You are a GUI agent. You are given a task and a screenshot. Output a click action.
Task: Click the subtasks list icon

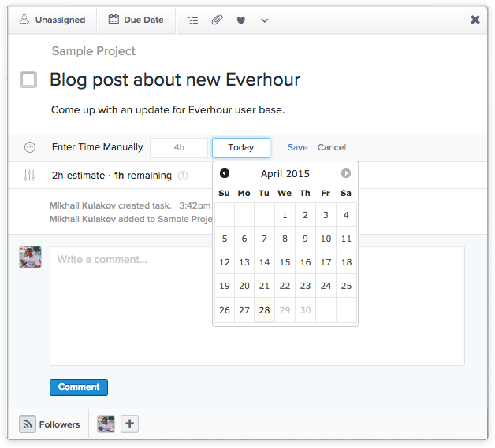[193, 20]
